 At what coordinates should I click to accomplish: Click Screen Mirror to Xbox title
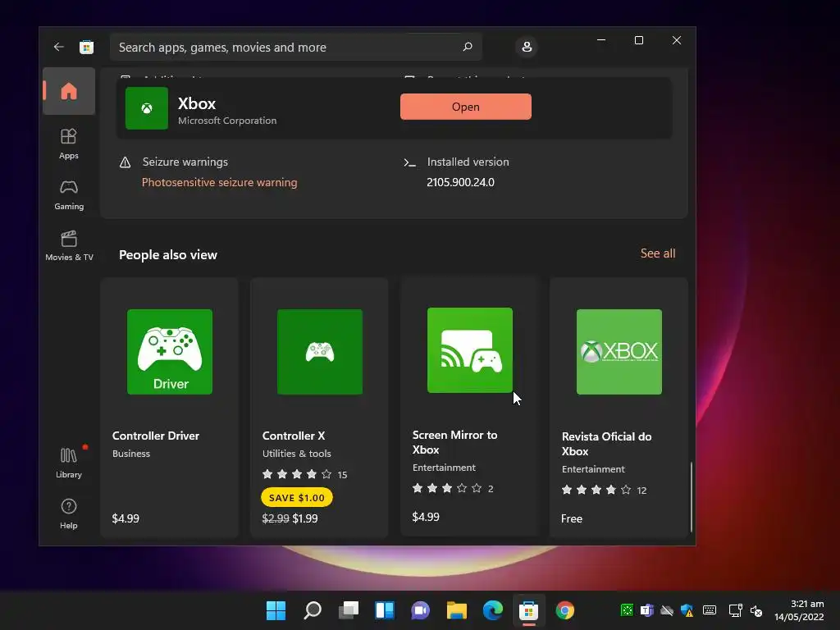pyautogui.click(x=454, y=442)
